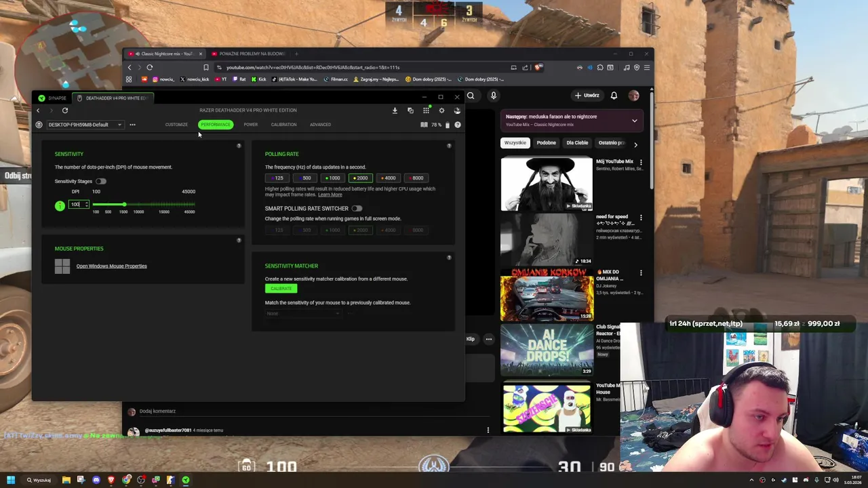868x488 pixels.
Task: Open Mouse Properties panel help tooltip
Action: pos(239,240)
